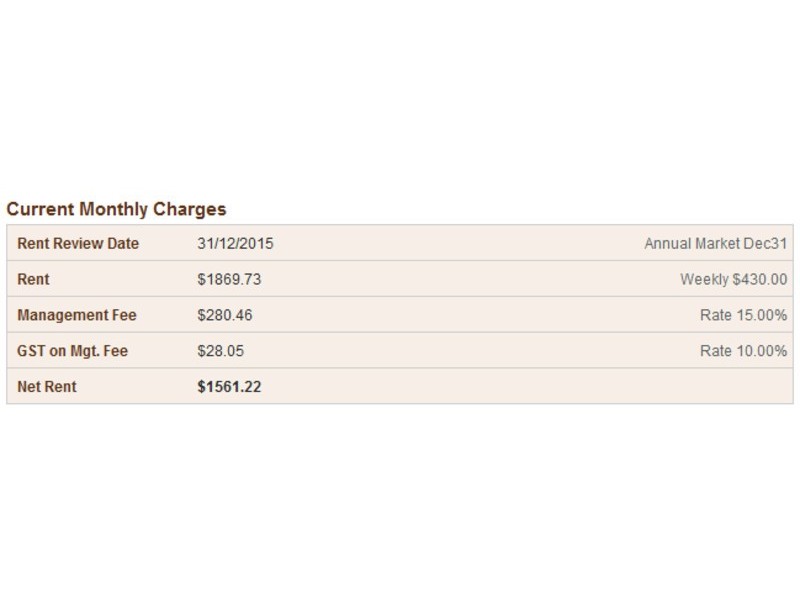Viewport: 800px width, 600px height.
Task: Click the Current Monthly Charges heading
Action: [116, 209]
